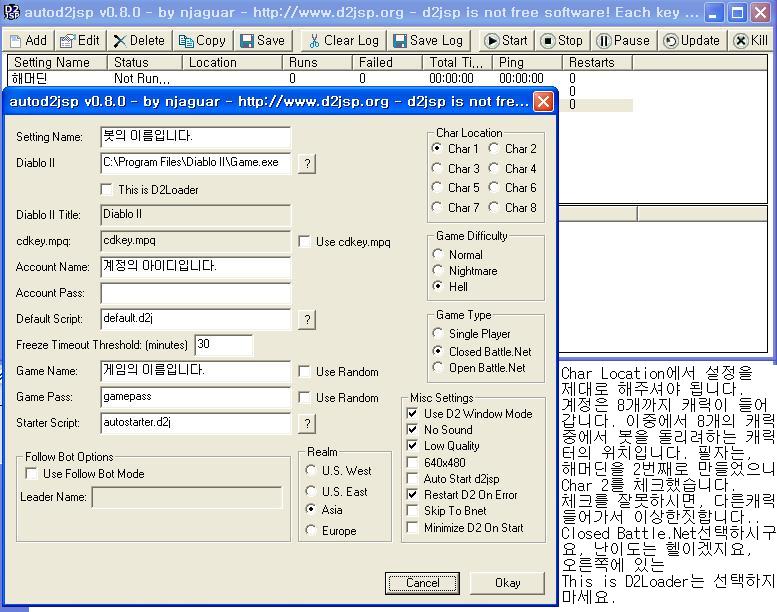Click the Copy toolbar button
This screenshot has width=777, height=612.
(202, 41)
